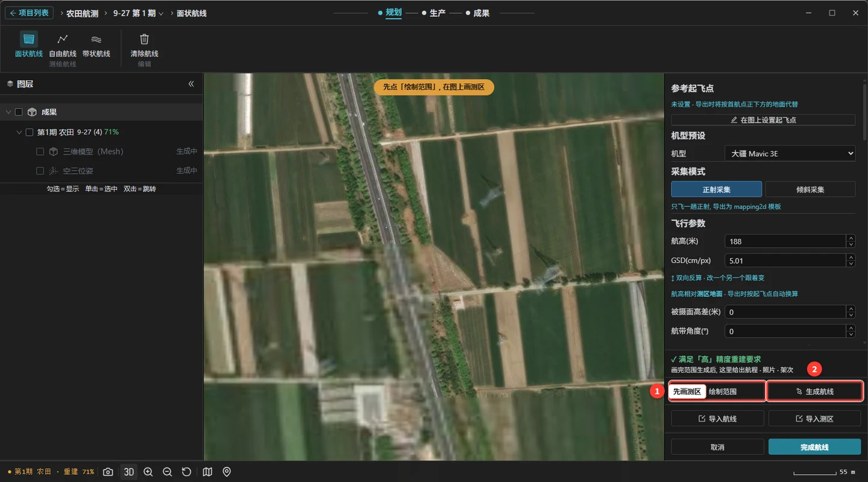
Task: Select the 带状航线 strip route tool
Action: point(96,45)
